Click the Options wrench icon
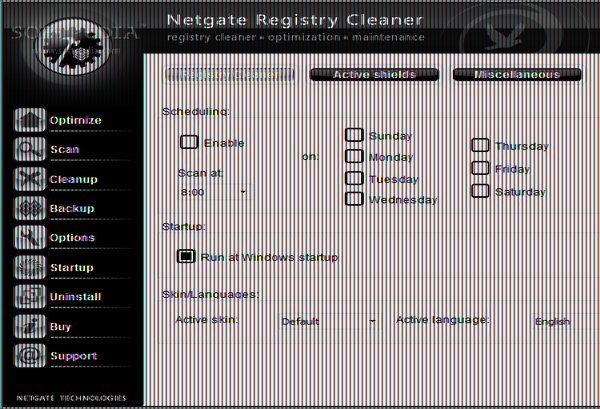Screen dimensions: 600x409 30,237
